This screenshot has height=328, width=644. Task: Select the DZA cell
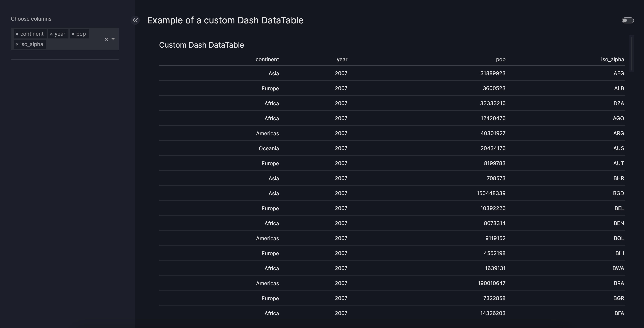pyautogui.click(x=619, y=103)
